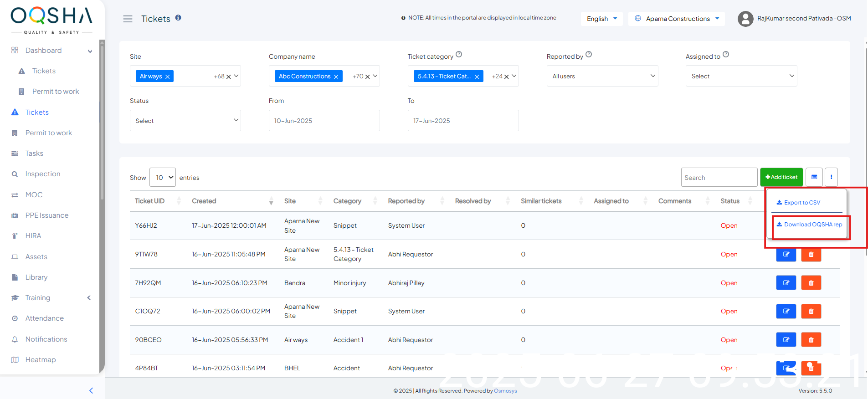Open the Status filter dropdown
868x399 pixels.
[x=185, y=121]
